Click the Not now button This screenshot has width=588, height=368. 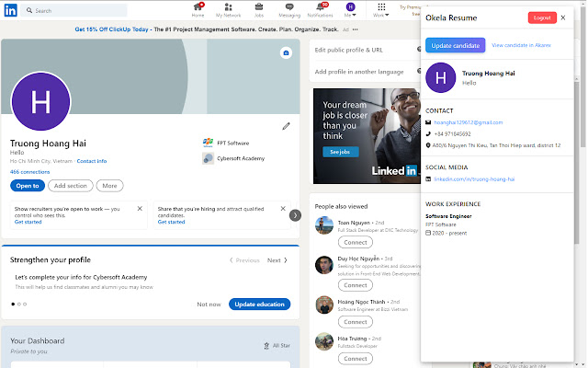coord(209,305)
